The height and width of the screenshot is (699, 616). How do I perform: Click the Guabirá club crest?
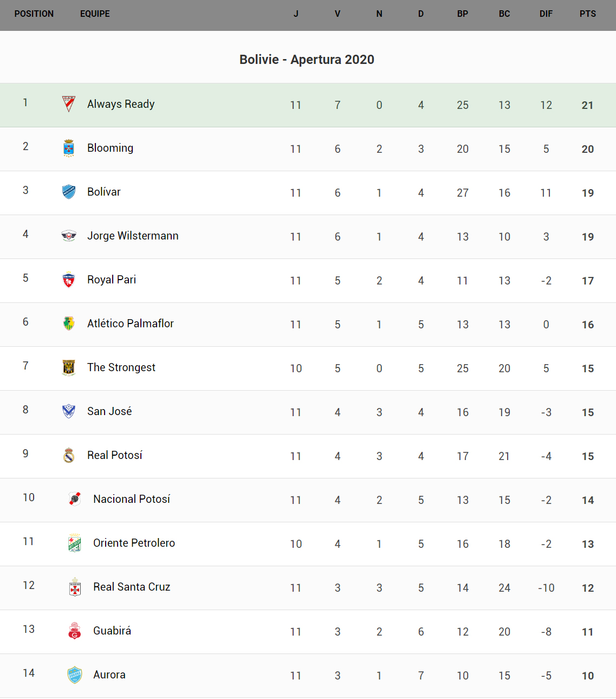(75, 631)
